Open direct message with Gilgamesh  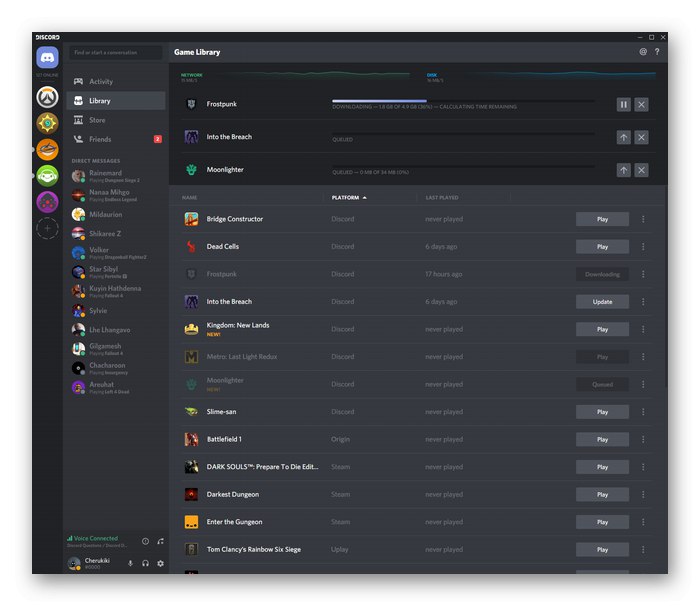pyautogui.click(x=116, y=349)
